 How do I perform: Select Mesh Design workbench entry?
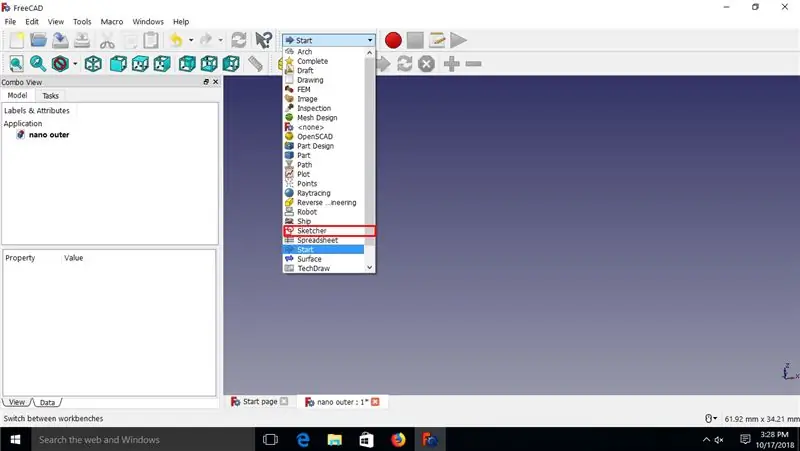click(x=323, y=117)
